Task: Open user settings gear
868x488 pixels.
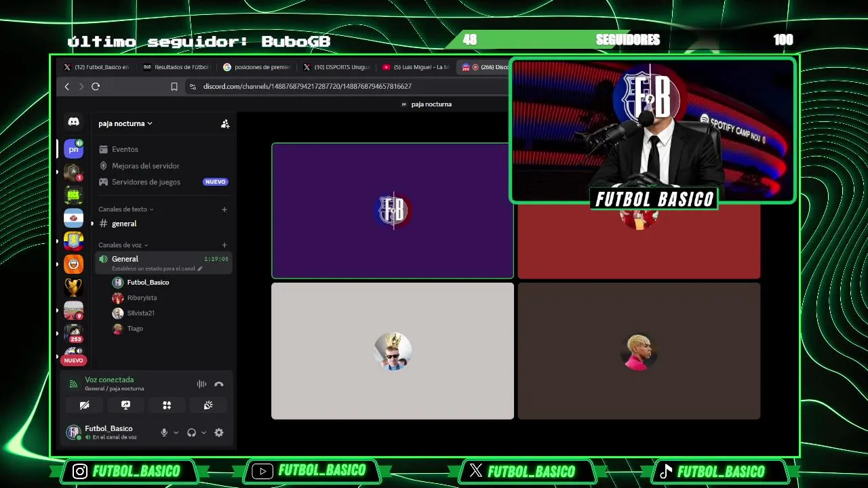Action: click(x=218, y=432)
